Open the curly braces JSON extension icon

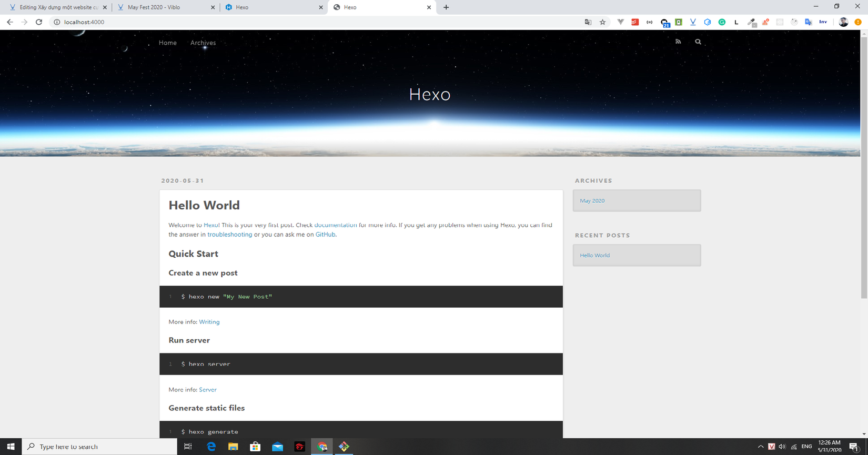[x=650, y=22]
